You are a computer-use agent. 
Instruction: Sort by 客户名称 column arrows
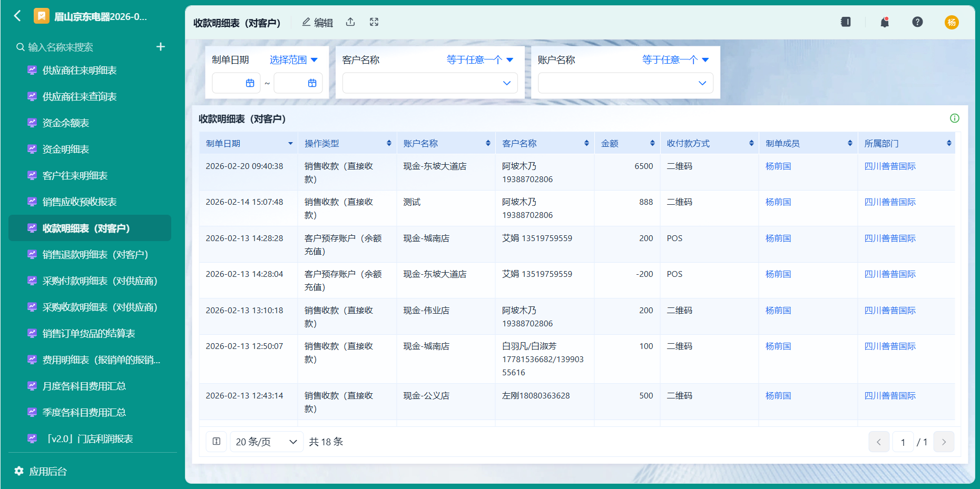(586, 143)
